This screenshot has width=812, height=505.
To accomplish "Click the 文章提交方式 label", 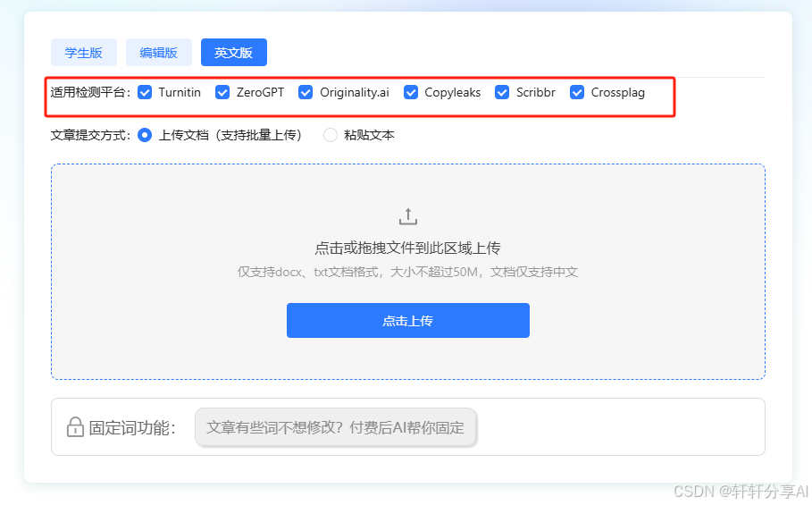I will tap(90, 135).
